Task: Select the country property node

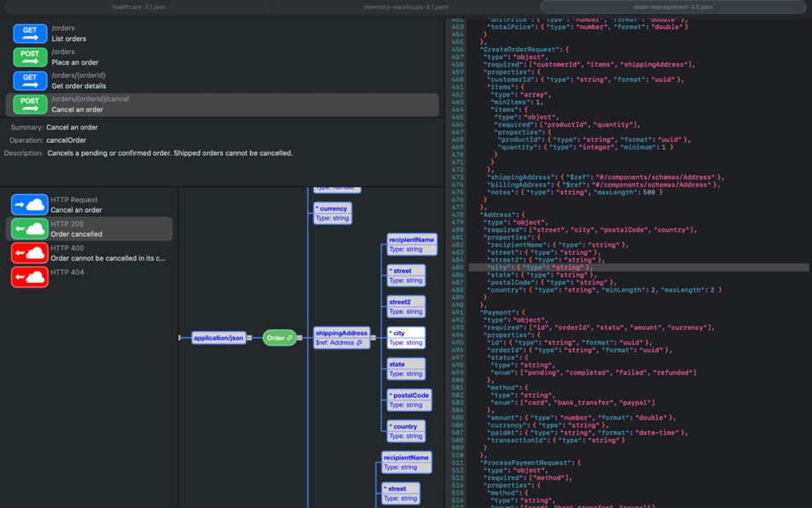Action: [x=406, y=431]
